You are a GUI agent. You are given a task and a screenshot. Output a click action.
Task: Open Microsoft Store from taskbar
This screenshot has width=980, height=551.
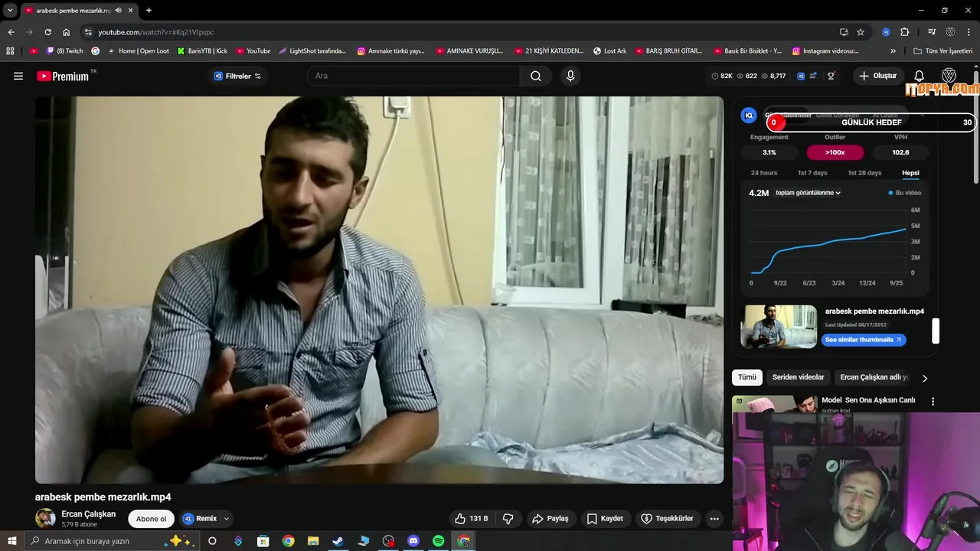tap(263, 541)
